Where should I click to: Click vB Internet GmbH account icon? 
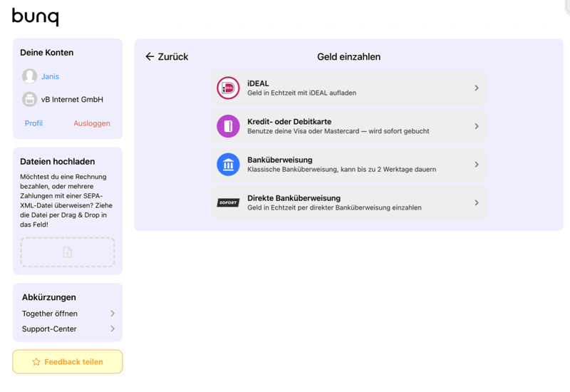coord(29,100)
